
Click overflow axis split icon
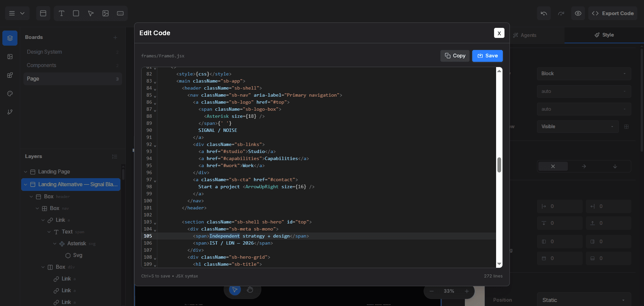(x=626, y=127)
